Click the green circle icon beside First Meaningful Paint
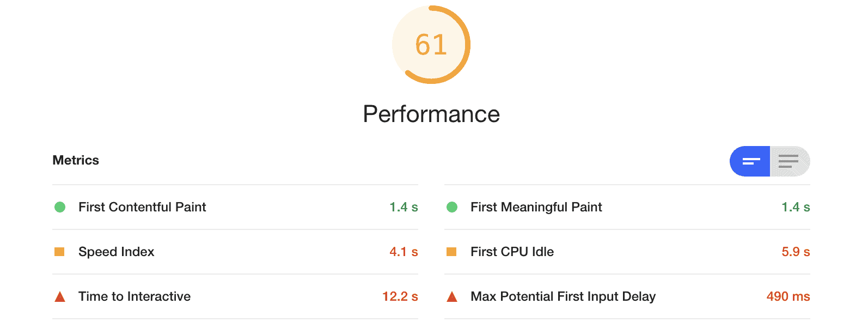This screenshot has width=868, height=328. tap(451, 208)
